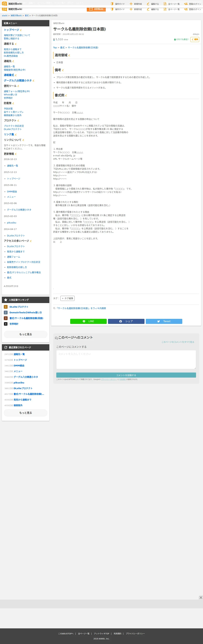Go to atwiki in top breadcrumb
Screen dimensions: 203x644
pos(5,15)
